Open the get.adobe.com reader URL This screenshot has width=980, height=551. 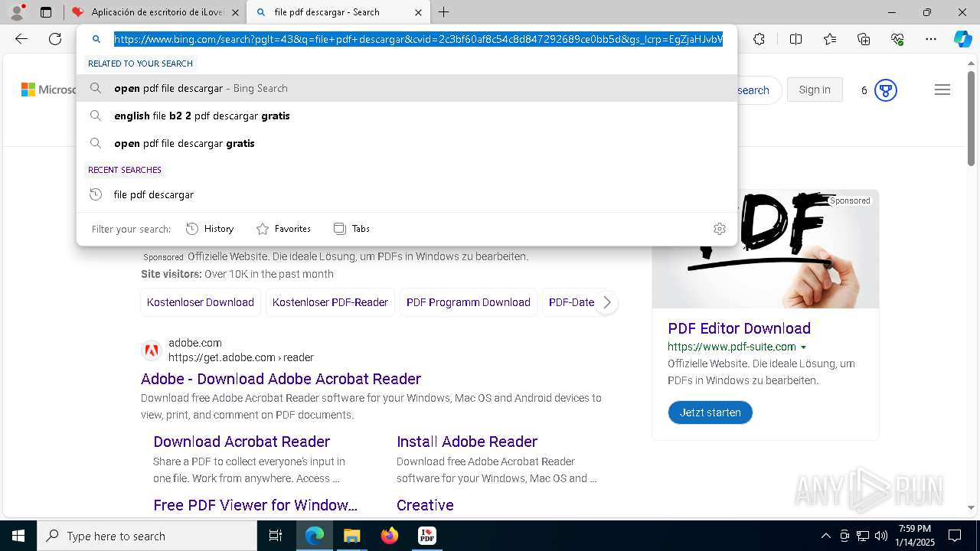click(241, 357)
